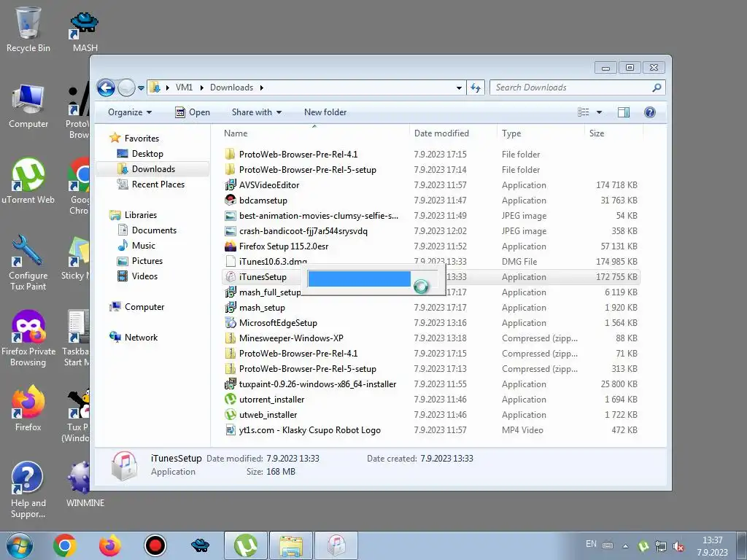Select utorrent_installer file icon
The image size is (747, 560).
pos(231,400)
